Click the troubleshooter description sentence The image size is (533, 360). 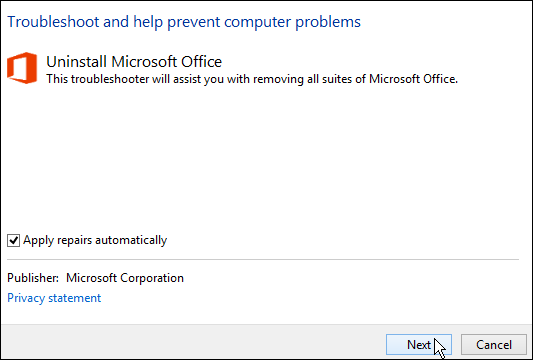(x=252, y=79)
